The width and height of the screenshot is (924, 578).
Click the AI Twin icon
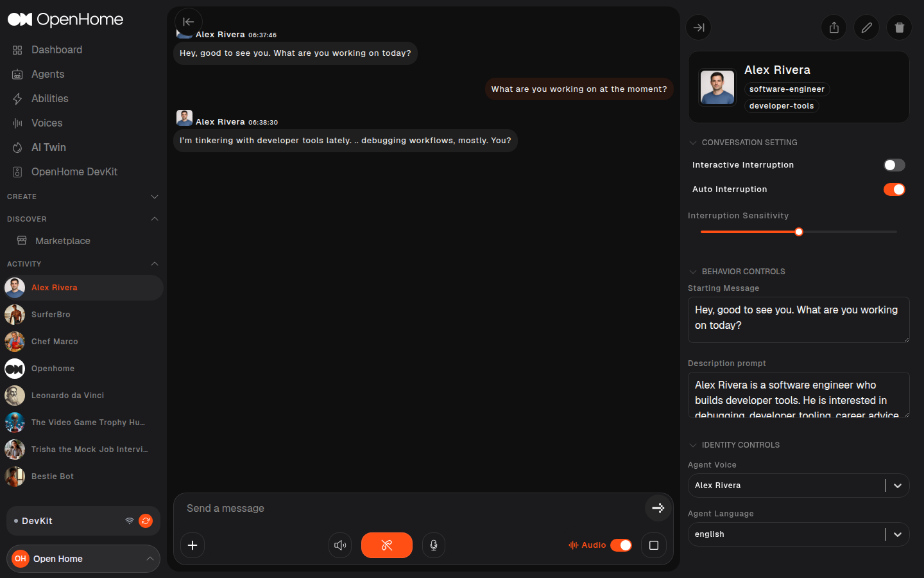point(17,148)
